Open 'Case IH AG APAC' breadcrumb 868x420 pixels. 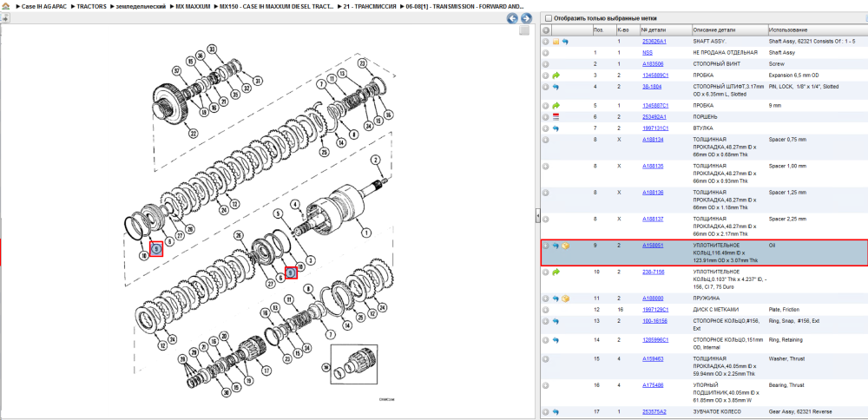[43, 6]
